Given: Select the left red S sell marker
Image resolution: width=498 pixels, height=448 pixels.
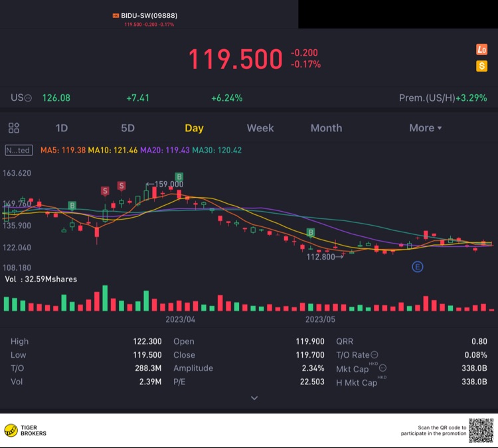Looking at the screenshot, I should [x=105, y=191].
